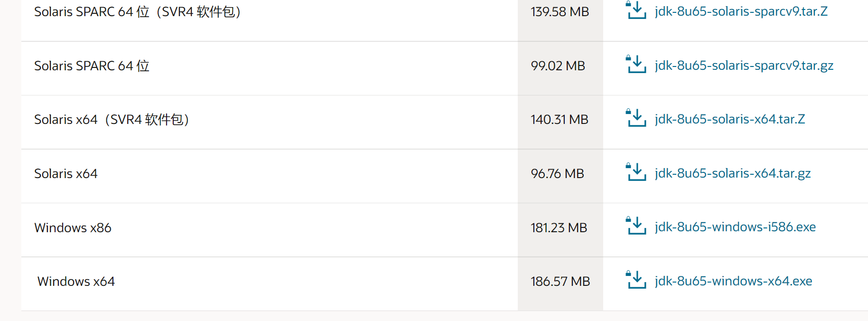
Task: Click the Solaris x64 (SVR4 软件包) label
Action: click(x=112, y=120)
